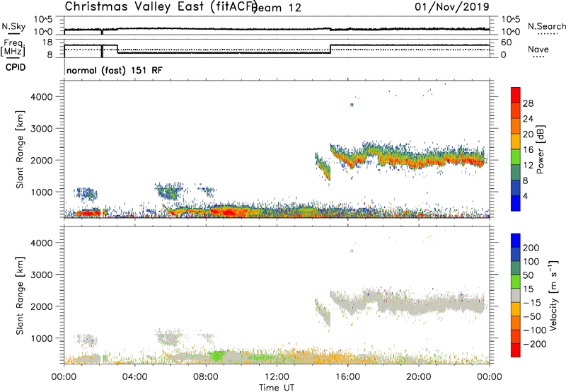Click the '12' label on the Power colorbar
This screenshot has height=392, width=566.
point(528,165)
